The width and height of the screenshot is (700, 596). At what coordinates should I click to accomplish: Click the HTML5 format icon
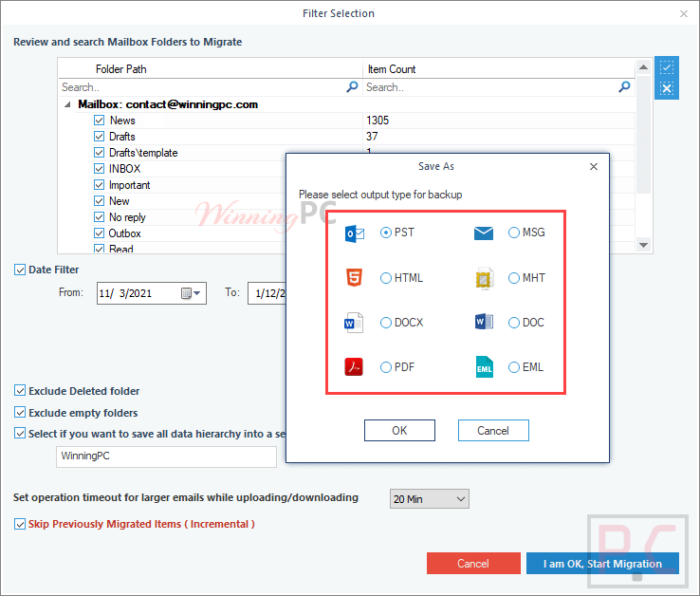(x=354, y=277)
